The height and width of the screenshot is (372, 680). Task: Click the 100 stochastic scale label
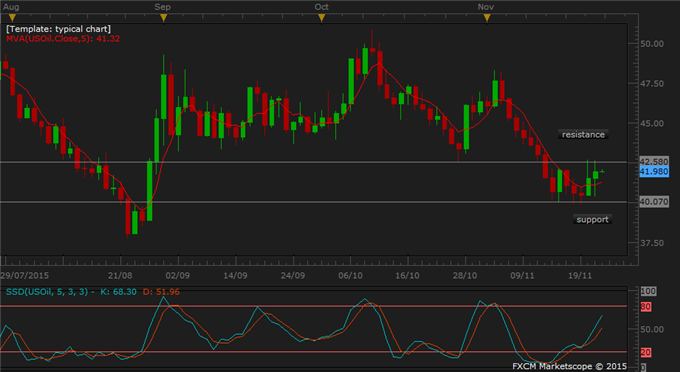click(x=648, y=291)
